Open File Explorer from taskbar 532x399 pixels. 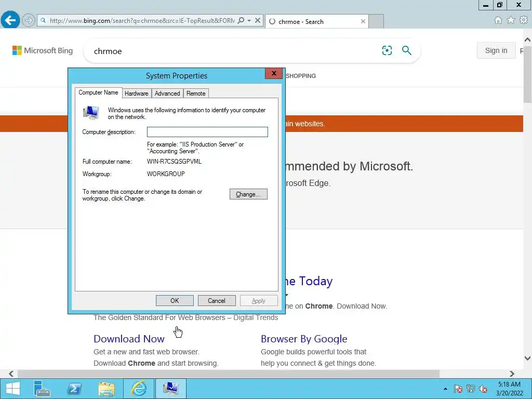coord(107,389)
